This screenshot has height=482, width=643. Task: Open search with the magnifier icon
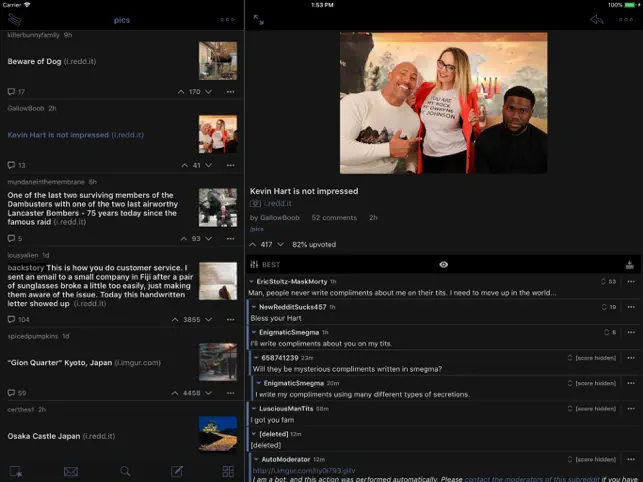pyautogui.click(x=125, y=471)
